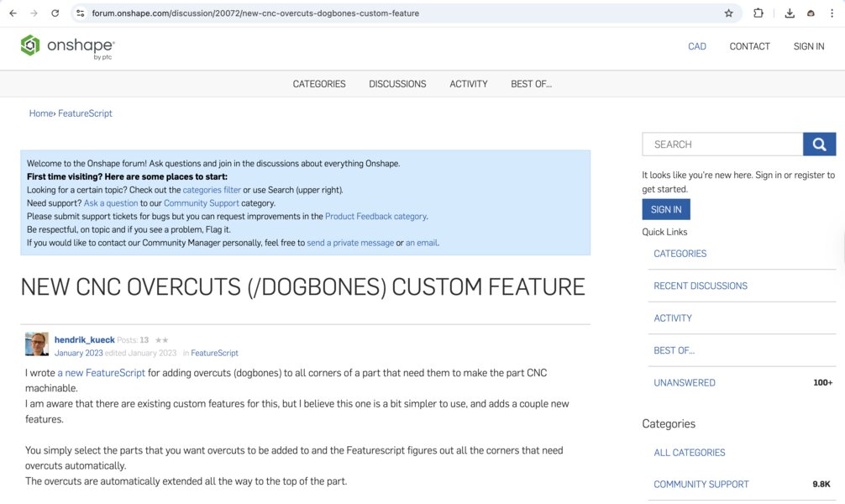This screenshot has height=504, width=845.
Task: Click the '100+' unanswered count
Action: click(x=822, y=383)
